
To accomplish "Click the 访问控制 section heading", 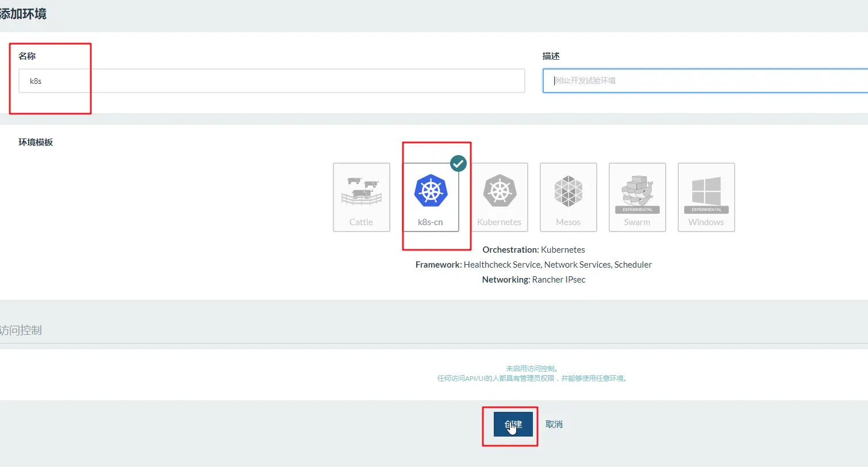I will click(x=21, y=330).
